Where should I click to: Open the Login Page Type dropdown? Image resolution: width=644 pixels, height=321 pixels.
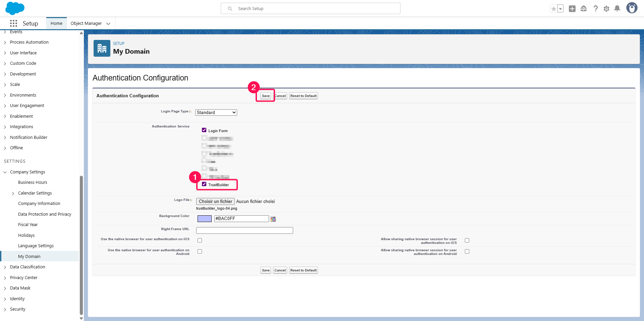pyautogui.click(x=216, y=113)
